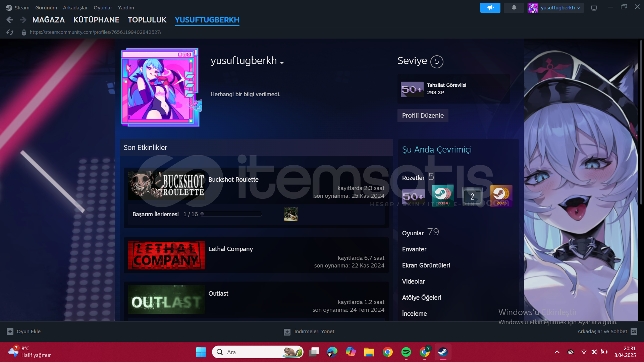The image size is (644, 362).
Task: Click the Outlast banner image
Action: [166, 299]
